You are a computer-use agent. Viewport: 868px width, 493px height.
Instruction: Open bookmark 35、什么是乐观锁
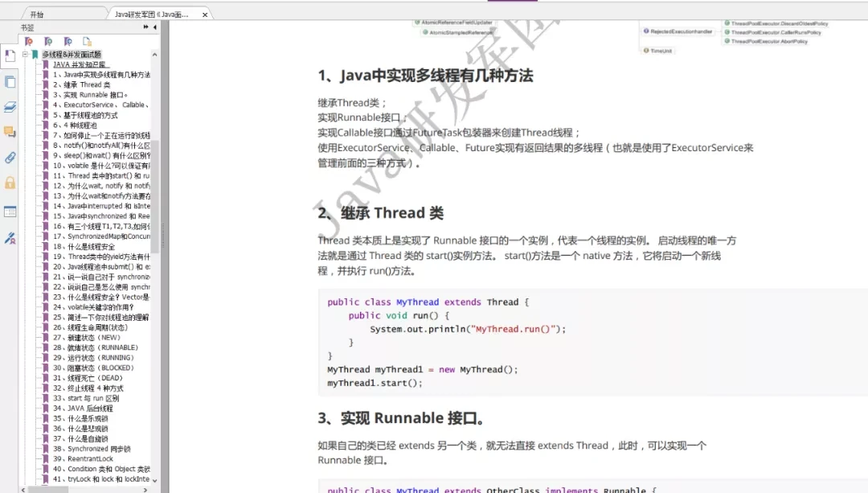[81, 418]
